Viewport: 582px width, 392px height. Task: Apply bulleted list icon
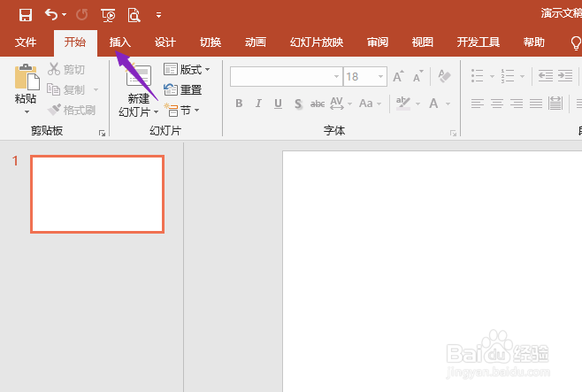(477, 76)
